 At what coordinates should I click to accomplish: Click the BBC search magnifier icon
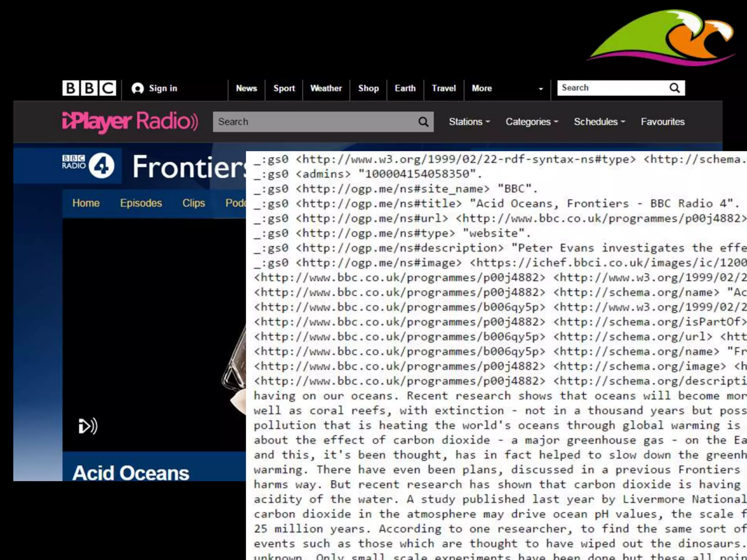tap(674, 88)
